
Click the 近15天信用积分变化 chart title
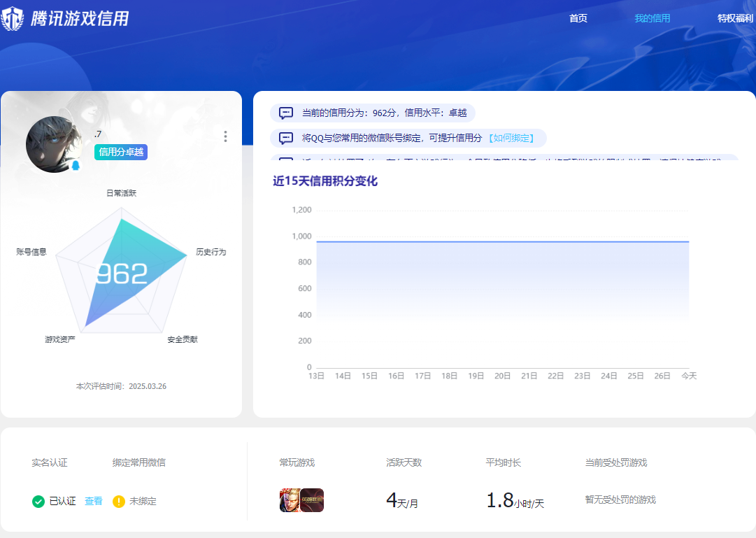[325, 181]
